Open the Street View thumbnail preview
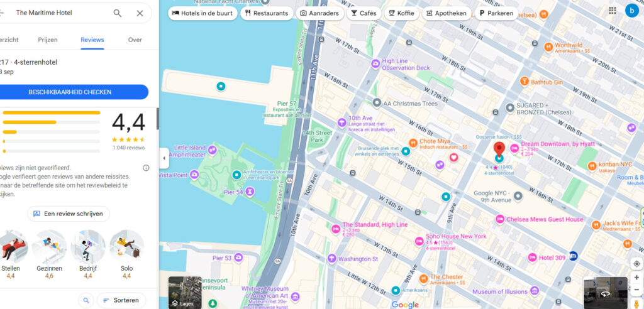 606,293
